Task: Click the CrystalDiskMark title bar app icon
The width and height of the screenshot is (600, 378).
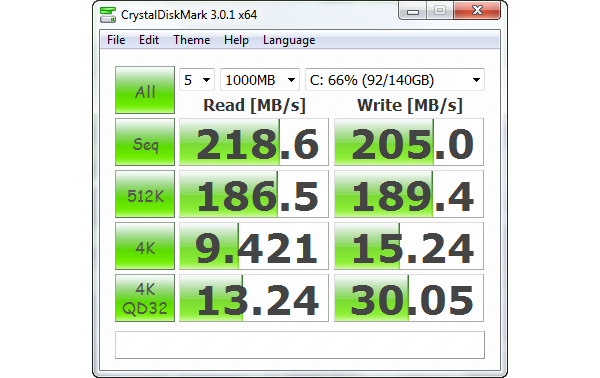Action: tap(108, 15)
